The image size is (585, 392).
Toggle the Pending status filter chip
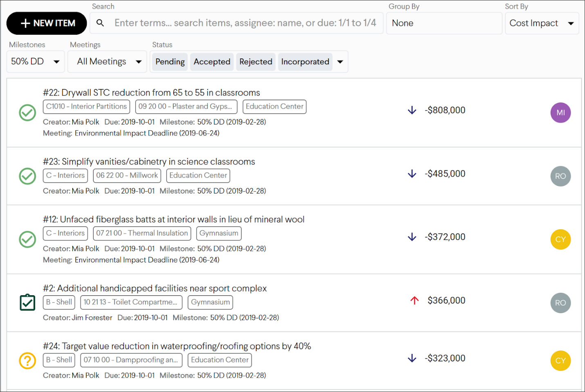[x=170, y=62]
